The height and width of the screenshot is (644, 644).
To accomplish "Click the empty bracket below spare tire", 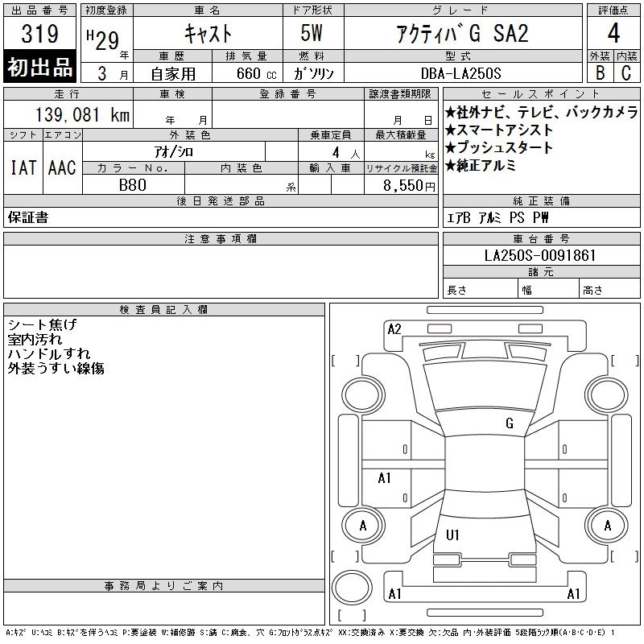I will (352, 615).
